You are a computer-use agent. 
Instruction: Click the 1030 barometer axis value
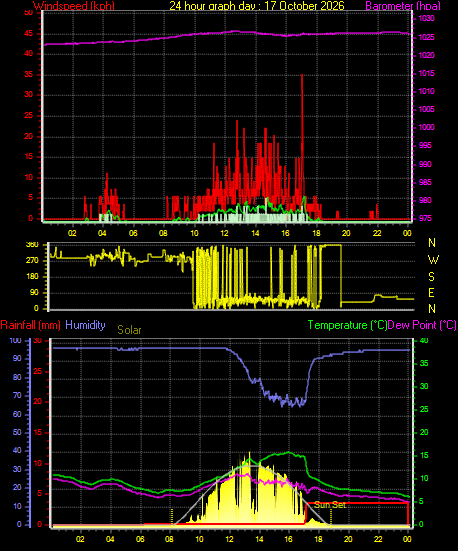click(x=426, y=19)
